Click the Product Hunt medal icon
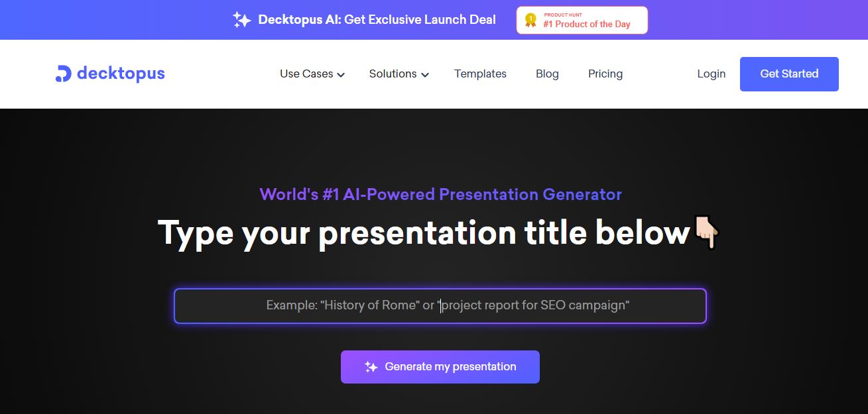Screen dimensions: 868x414 click(x=530, y=20)
